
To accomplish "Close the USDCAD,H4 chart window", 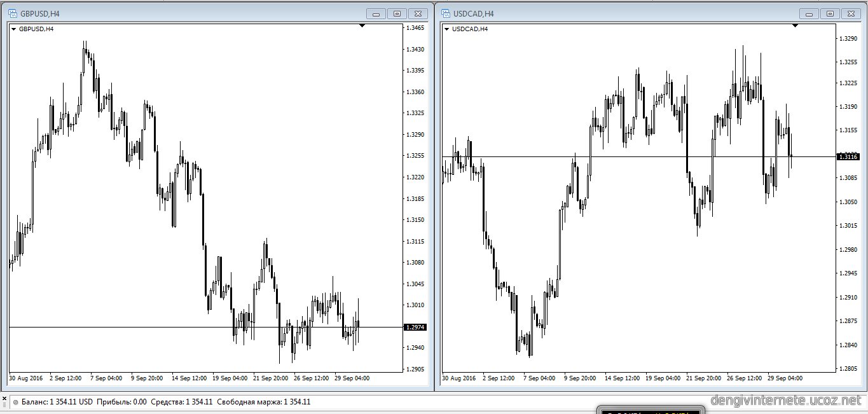I will pyautogui.click(x=850, y=13).
